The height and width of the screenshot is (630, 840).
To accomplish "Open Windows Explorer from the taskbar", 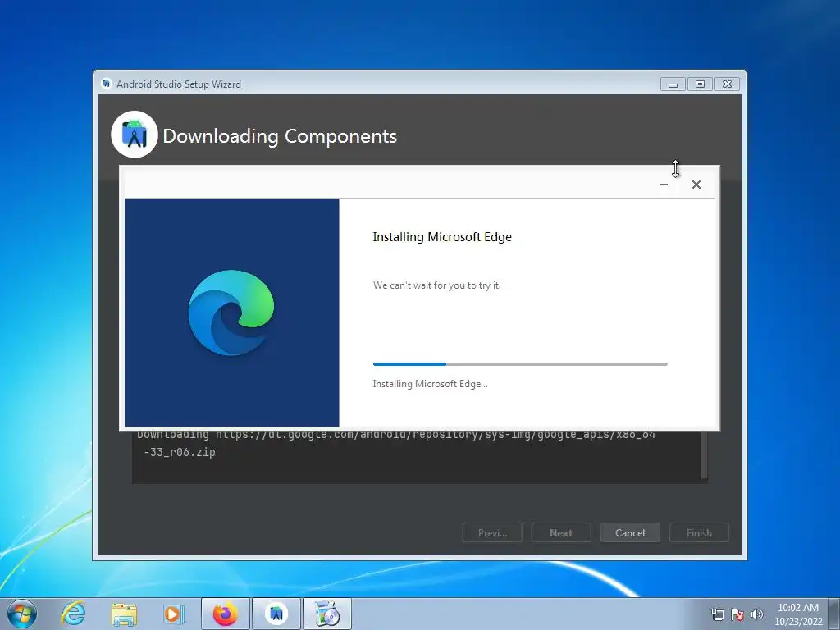I will coord(124,614).
